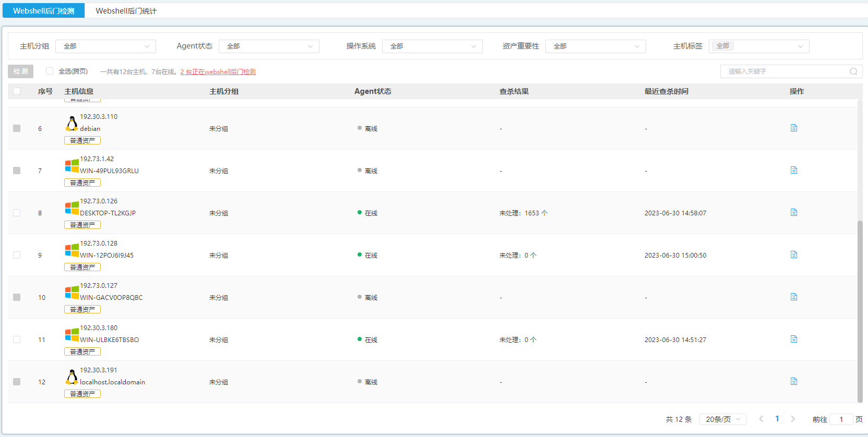Open details icon for DESKTOP-TL2KGJP

tap(793, 213)
